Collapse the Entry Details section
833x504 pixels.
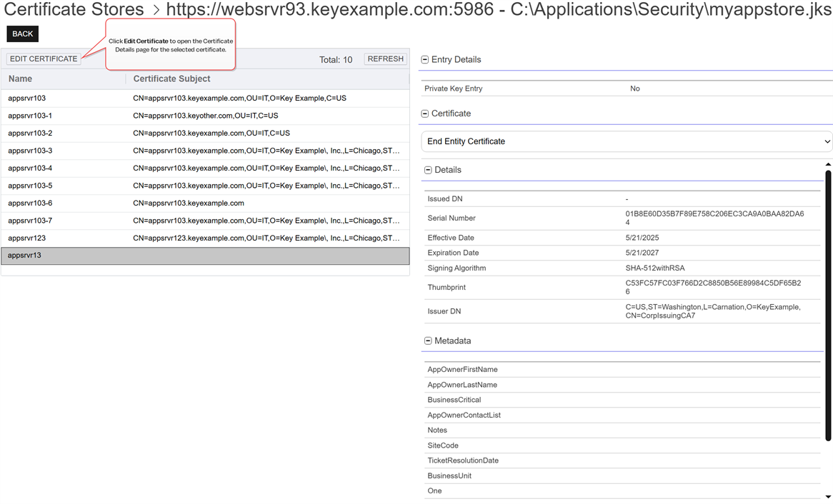pyautogui.click(x=425, y=60)
